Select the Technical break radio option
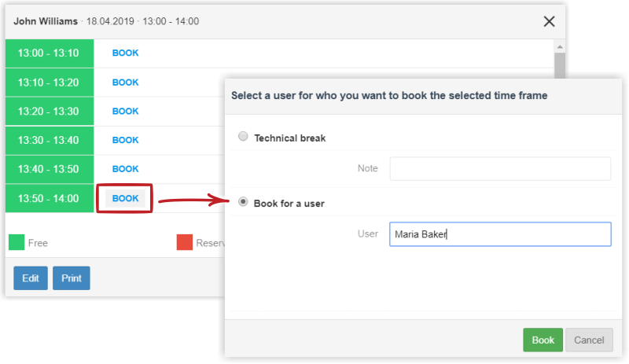The width and height of the screenshot is (629, 364). (x=243, y=138)
